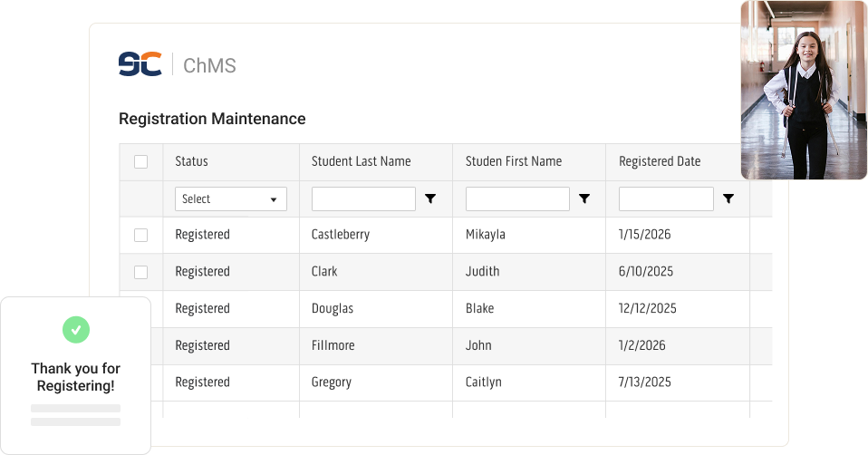
Task: Sort by Student Last Name column header
Action: click(x=361, y=161)
